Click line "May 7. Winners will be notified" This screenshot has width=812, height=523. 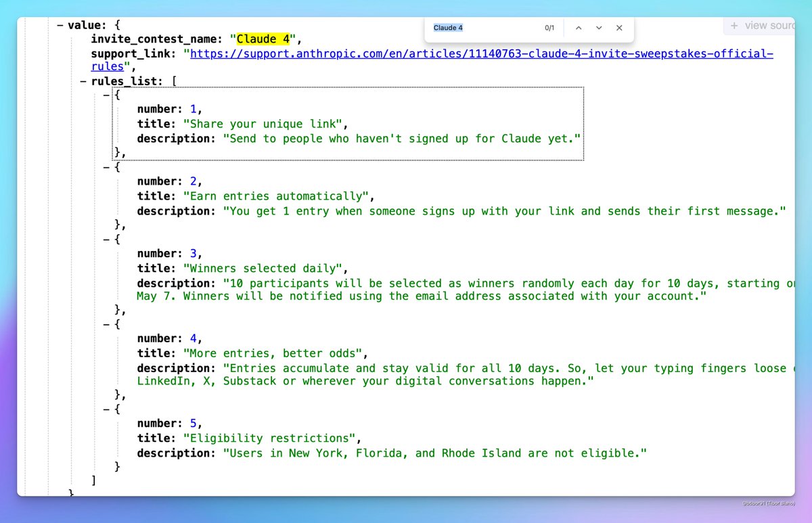click(422, 296)
